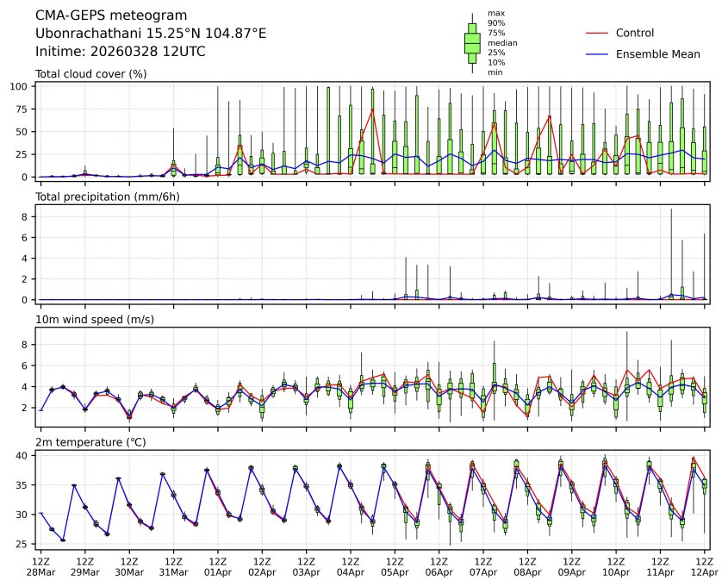Click the blue Ensemble Mean legend line
The image size is (728, 587).
(x=597, y=54)
